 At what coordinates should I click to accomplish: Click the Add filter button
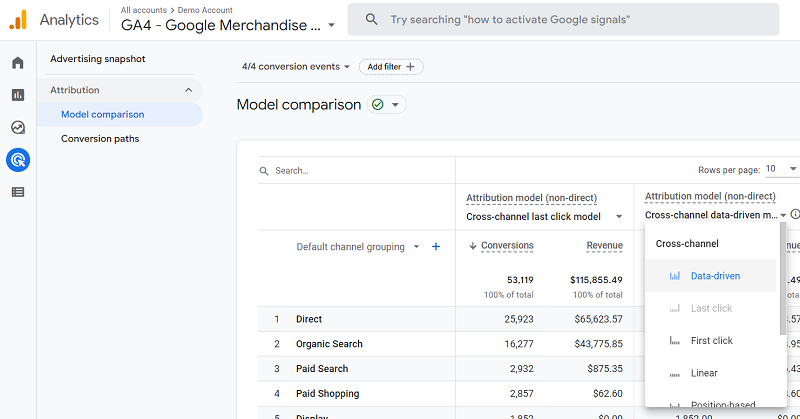coord(391,67)
